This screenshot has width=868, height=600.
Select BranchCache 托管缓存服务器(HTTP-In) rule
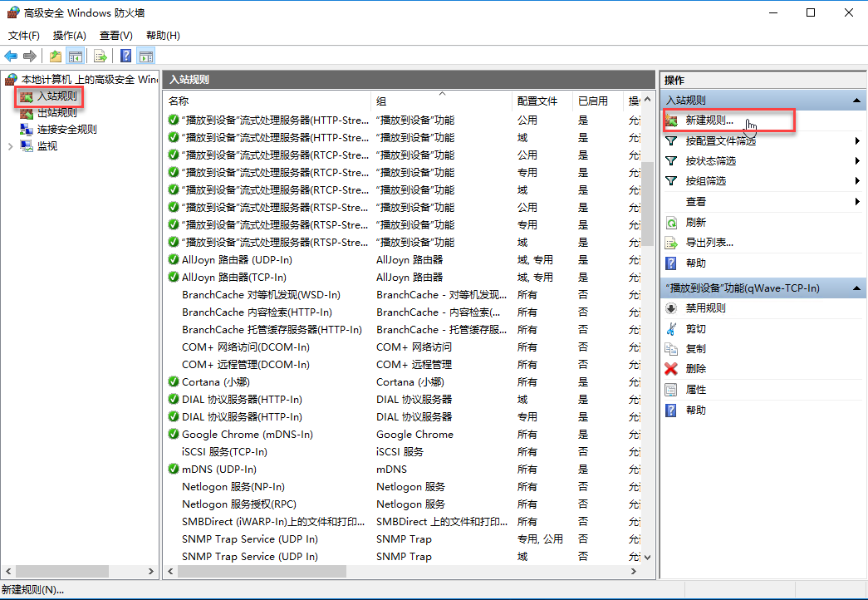[272, 330]
